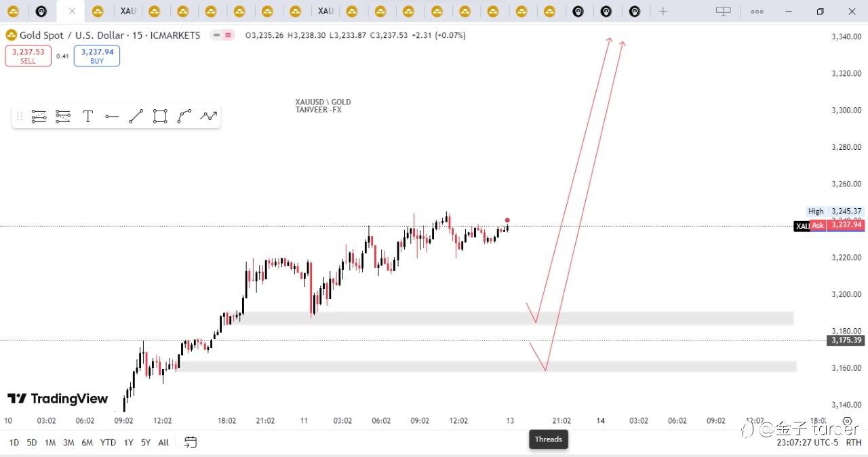
Task: Select the polyline arrow path tool
Action: point(209,117)
